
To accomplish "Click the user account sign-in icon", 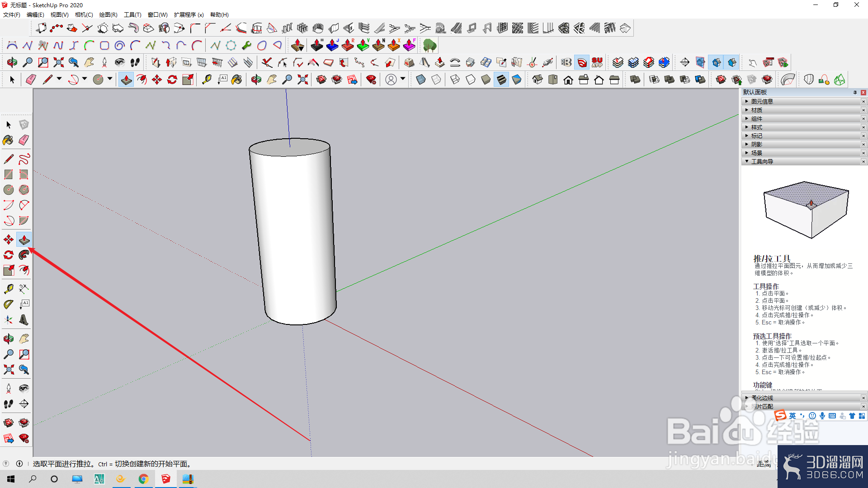I will (x=391, y=80).
